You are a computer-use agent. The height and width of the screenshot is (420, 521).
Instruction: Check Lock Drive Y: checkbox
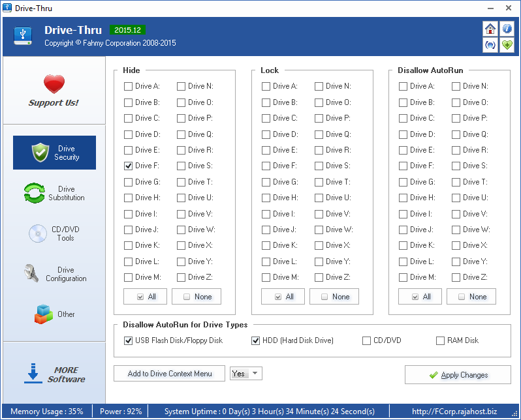[x=319, y=262]
